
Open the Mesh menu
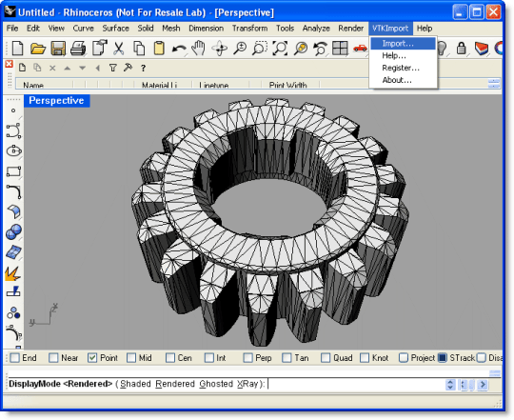[x=171, y=29]
